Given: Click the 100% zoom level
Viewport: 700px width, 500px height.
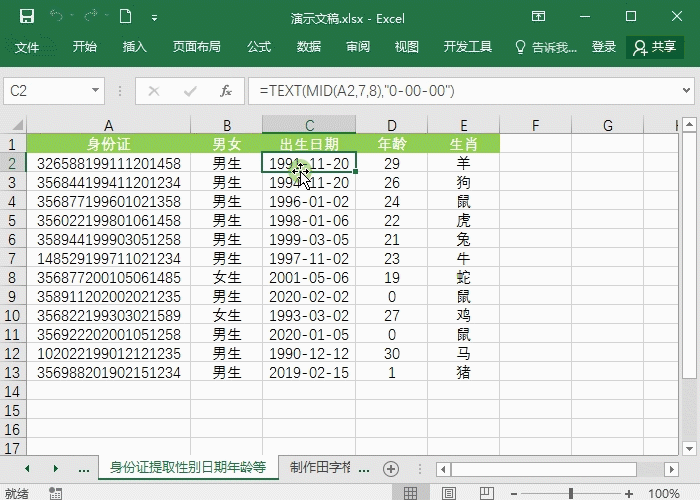Looking at the screenshot, I should tap(664, 493).
